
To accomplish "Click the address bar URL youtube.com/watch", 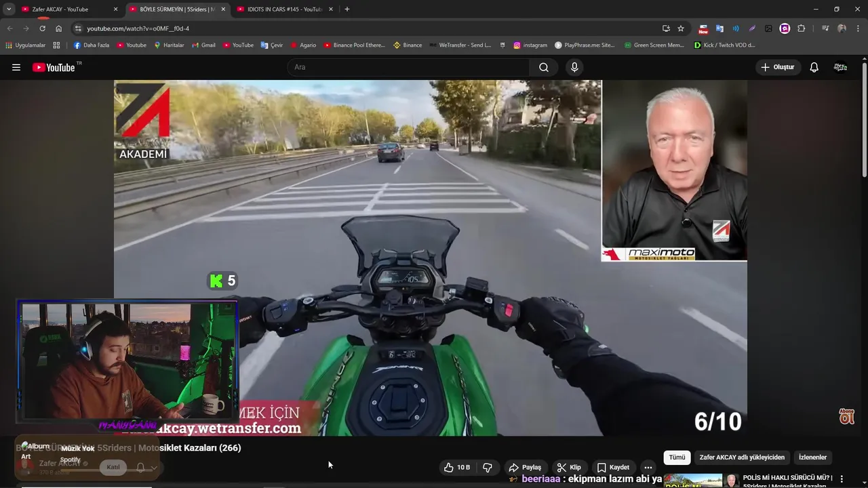I will (x=138, y=28).
